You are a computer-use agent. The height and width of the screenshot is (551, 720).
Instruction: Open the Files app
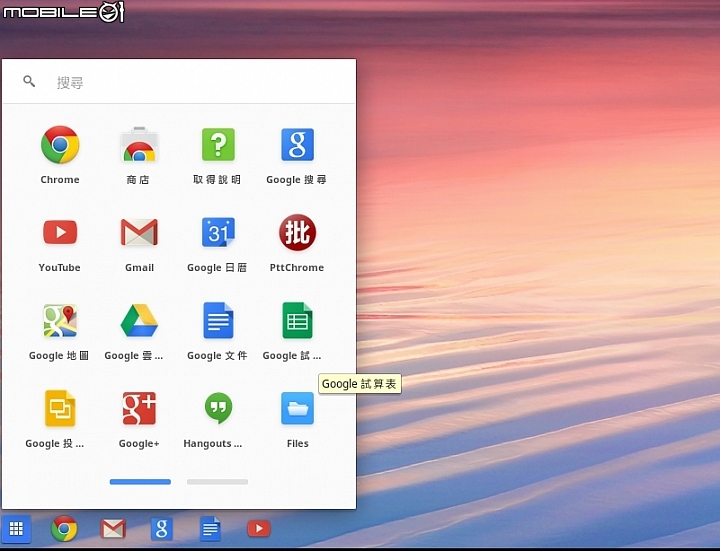(x=297, y=408)
